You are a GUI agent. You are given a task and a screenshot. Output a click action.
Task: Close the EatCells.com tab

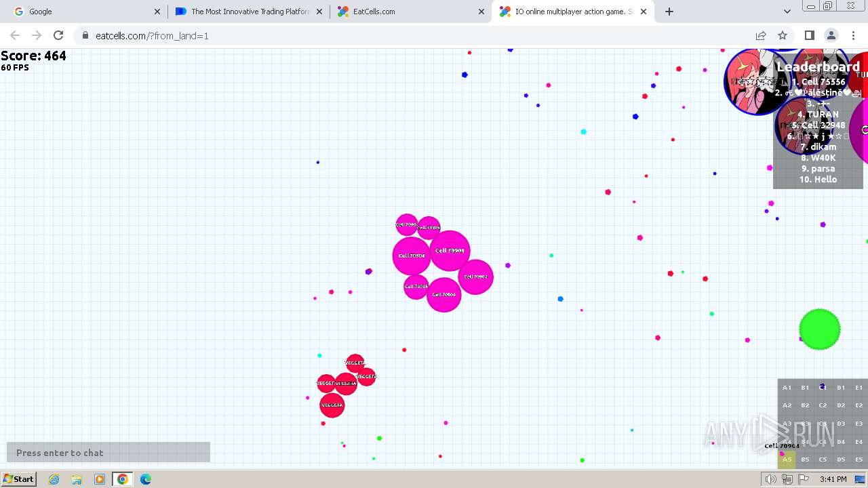481,12
